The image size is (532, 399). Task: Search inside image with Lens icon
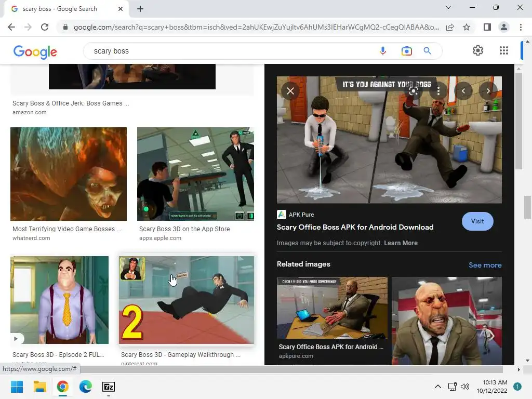(413, 91)
